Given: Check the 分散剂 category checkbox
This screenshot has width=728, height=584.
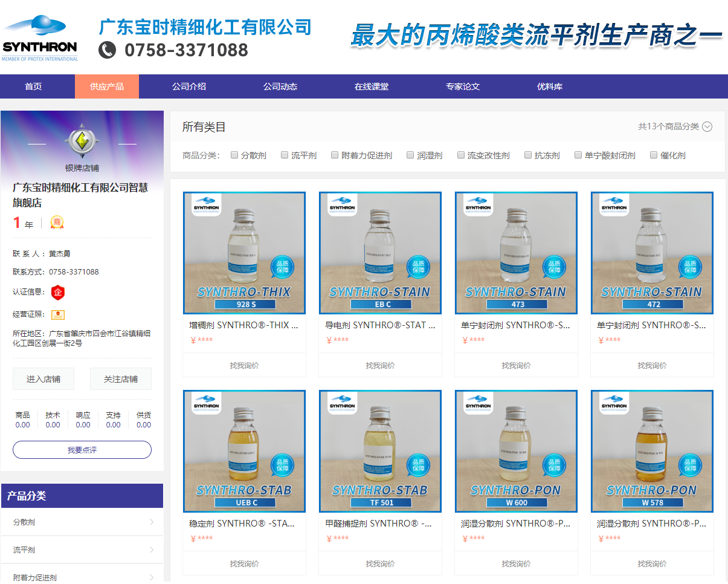Looking at the screenshot, I should (x=234, y=155).
